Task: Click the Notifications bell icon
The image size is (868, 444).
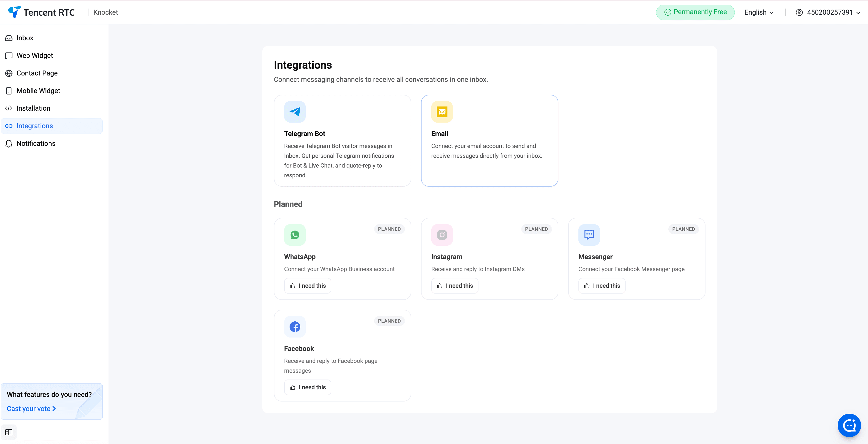Action: [x=9, y=144]
